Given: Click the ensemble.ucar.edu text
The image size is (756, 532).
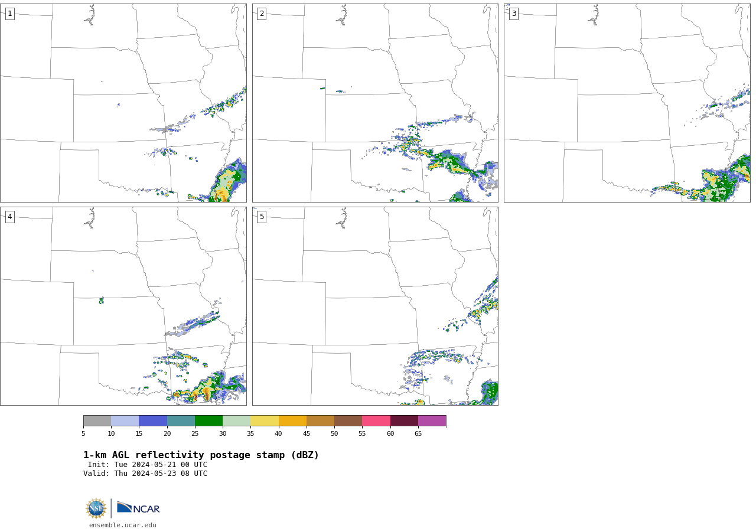Looking at the screenshot, I should pos(123,525).
